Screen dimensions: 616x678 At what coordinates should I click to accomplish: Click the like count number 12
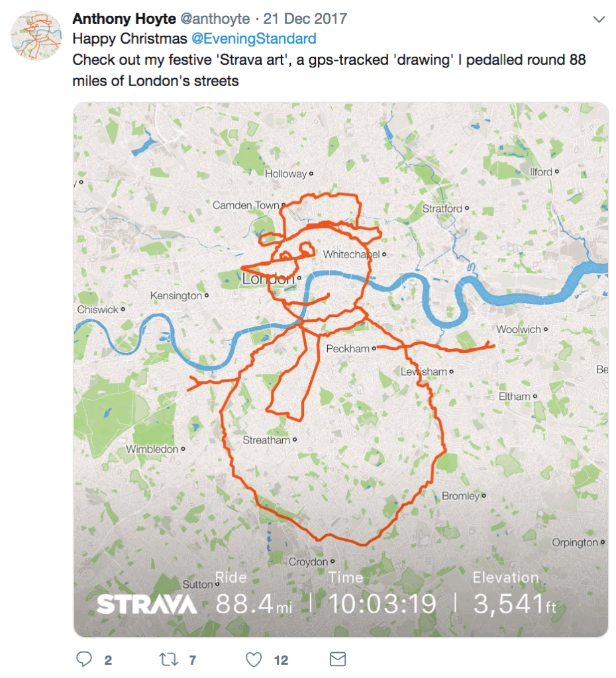click(x=281, y=660)
